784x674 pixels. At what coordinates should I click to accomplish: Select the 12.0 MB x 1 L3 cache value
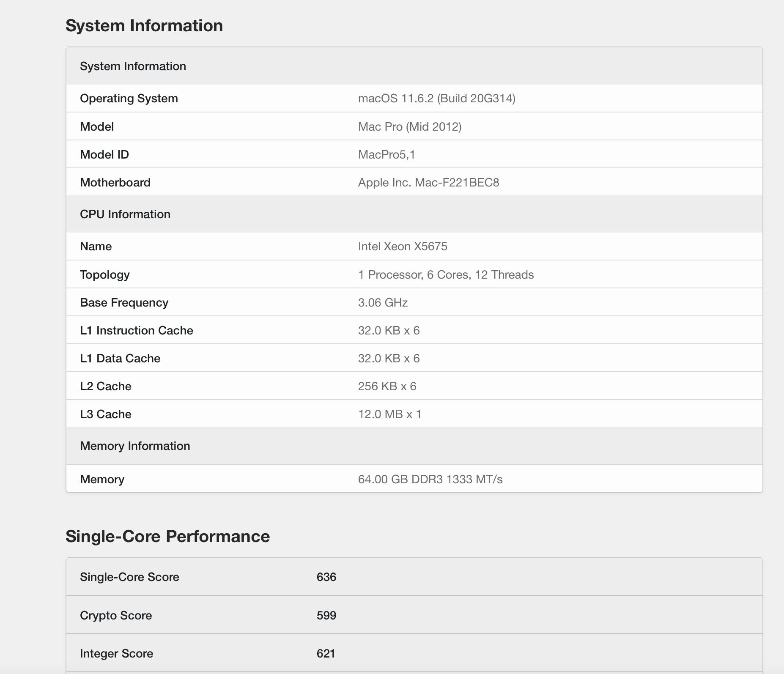coord(389,414)
